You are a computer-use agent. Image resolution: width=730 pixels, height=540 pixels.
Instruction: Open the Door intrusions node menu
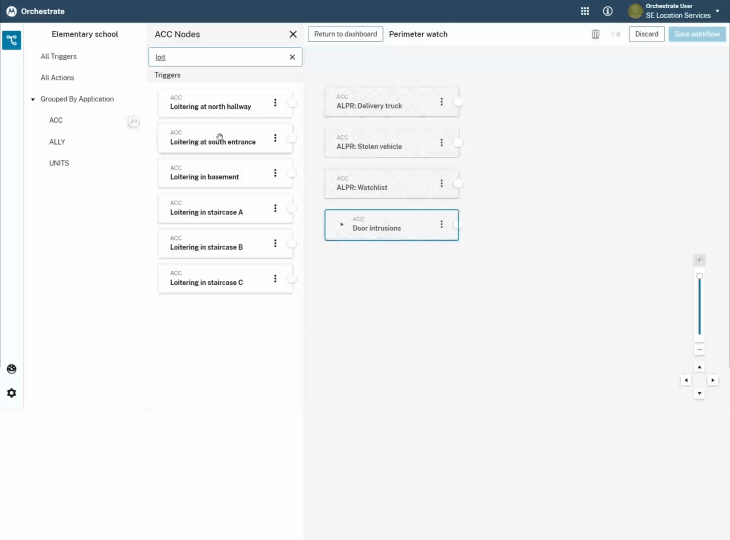[x=441, y=225]
